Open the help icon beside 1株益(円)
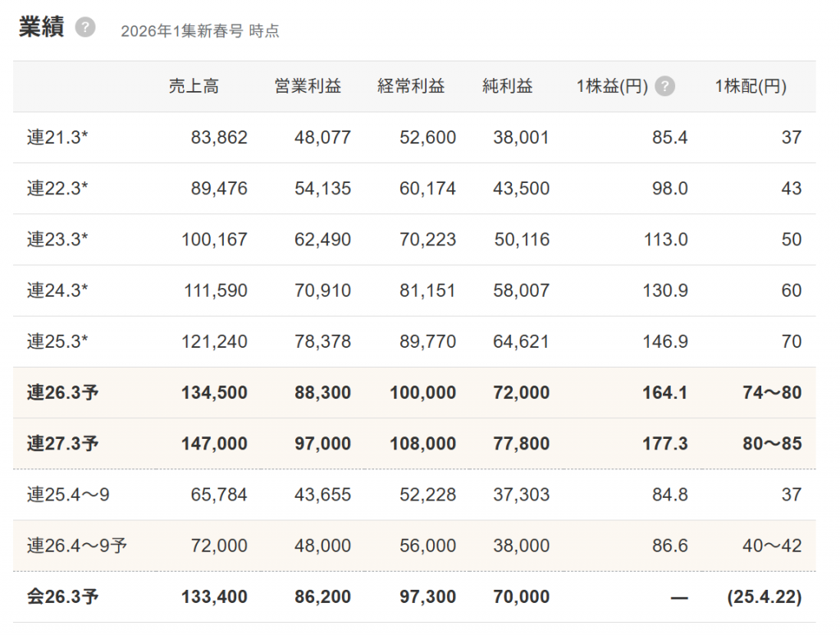The width and height of the screenshot is (840, 635). tap(665, 86)
